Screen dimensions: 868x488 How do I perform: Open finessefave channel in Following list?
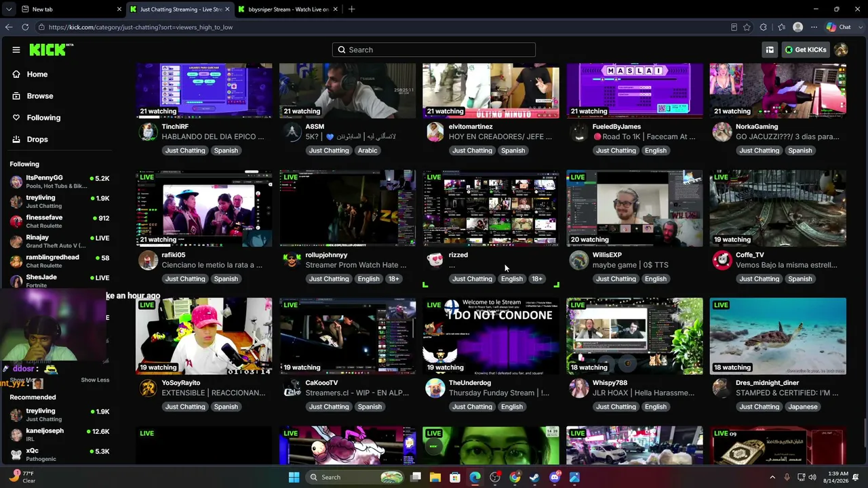[x=60, y=221]
